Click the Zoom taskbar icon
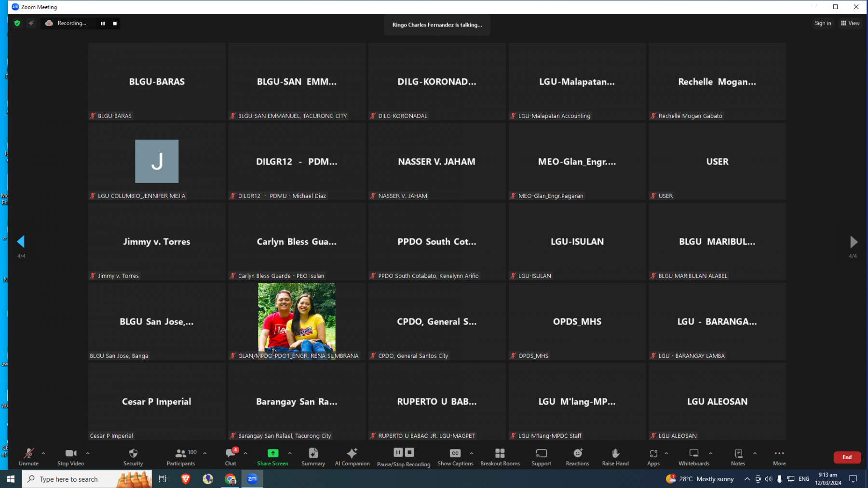 click(x=252, y=479)
